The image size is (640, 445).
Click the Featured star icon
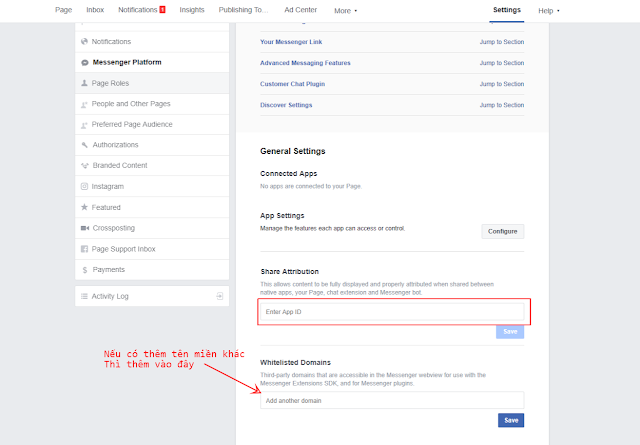84,207
